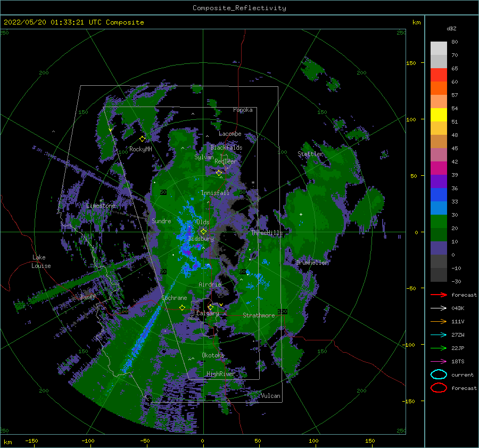This screenshot has width=479, height=448.
Task: Click the Sundre label
Action: pyautogui.click(x=161, y=221)
